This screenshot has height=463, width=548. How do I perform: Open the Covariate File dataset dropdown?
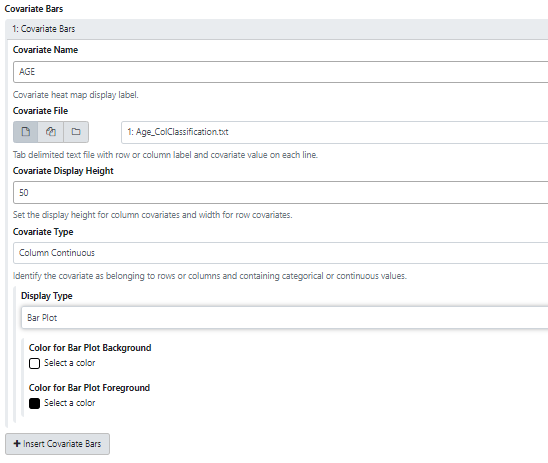[334, 132]
